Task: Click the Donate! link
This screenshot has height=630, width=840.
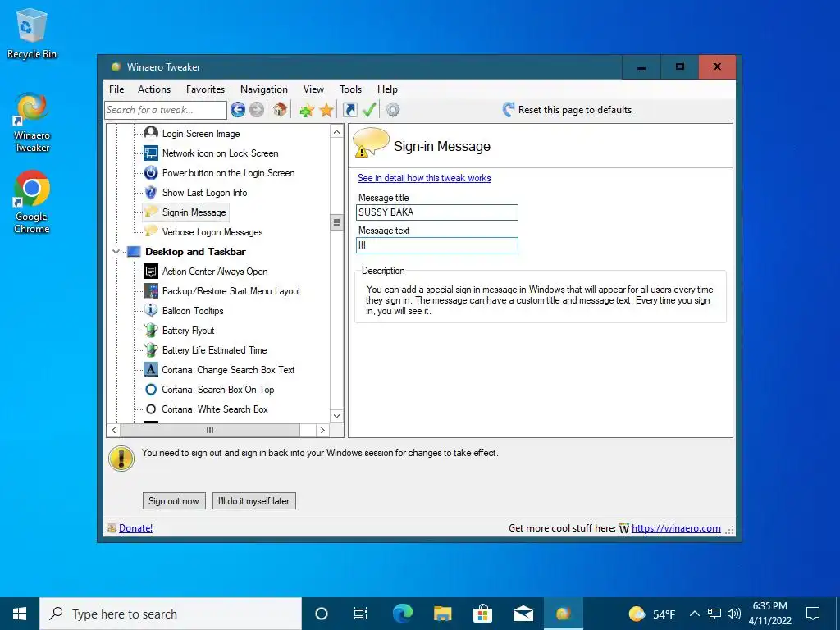Action: pyautogui.click(x=135, y=528)
